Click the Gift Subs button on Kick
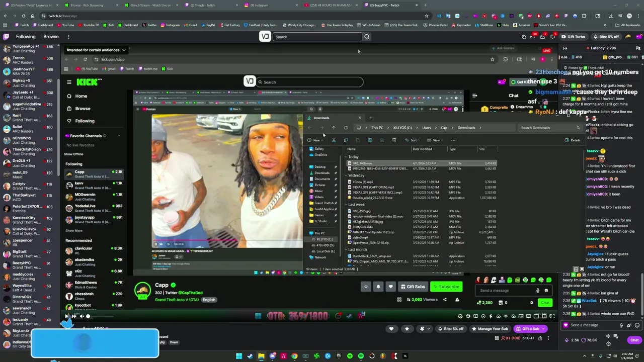 [x=413, y=287]
